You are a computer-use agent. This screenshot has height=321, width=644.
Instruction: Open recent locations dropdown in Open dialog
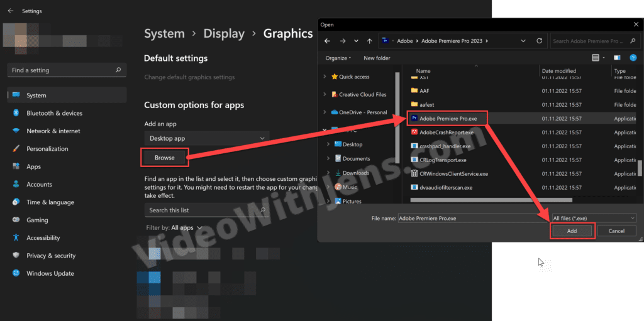pyautogui.click(x=356, y=41)
